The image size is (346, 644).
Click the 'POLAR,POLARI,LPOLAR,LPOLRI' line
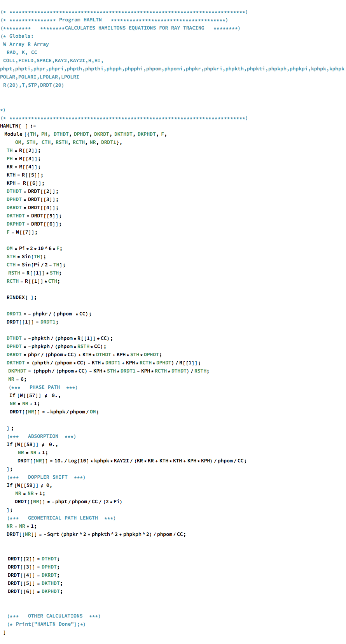pyautogui.click(x=40, y=77)
